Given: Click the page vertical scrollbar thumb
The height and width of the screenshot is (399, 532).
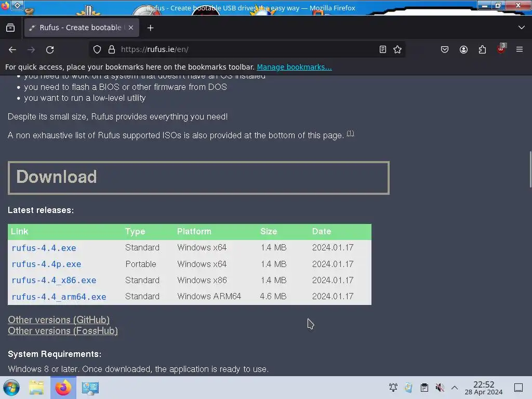Looking at the screenshot, I should point(530,169).
